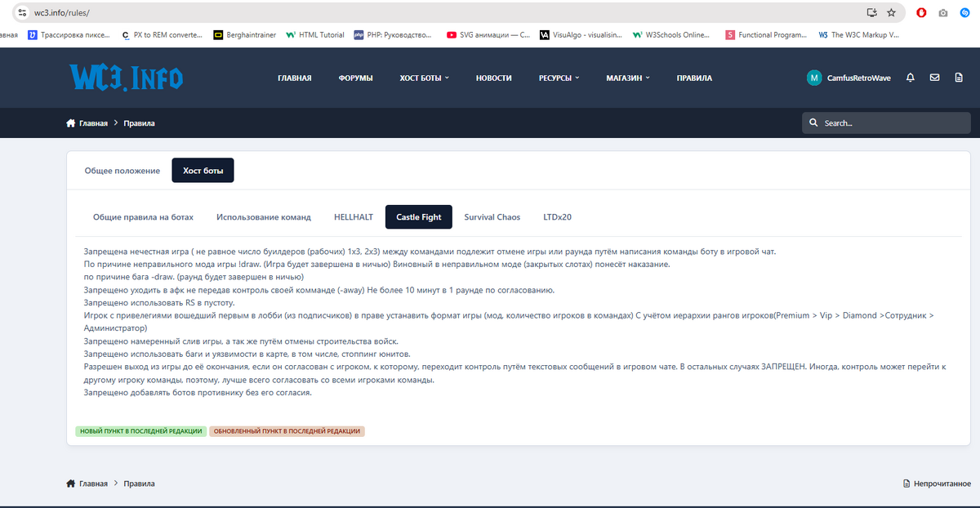Expand the РЕСУРСЫ dropdown menu
The width and height of the screenshot is (980, 508).
tap(559, 78)
